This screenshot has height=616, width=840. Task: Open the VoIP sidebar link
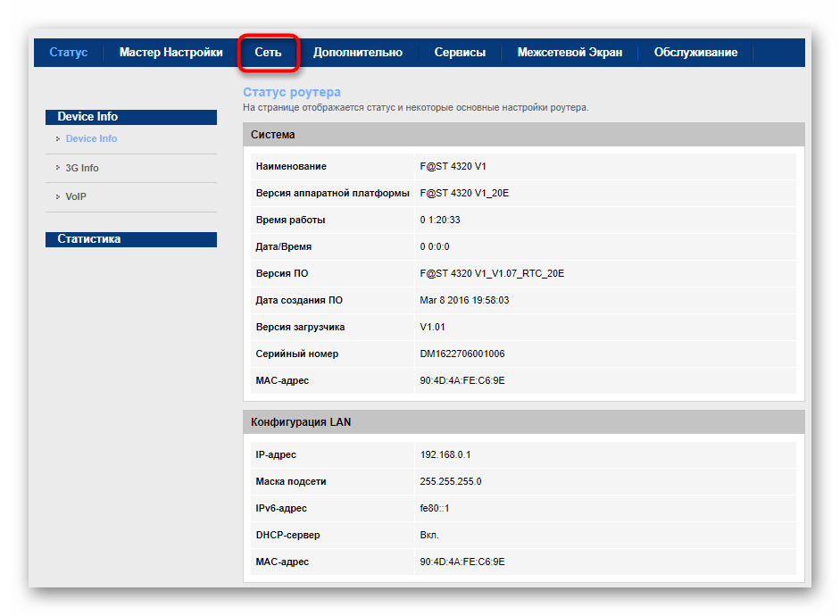coord(76,196)
